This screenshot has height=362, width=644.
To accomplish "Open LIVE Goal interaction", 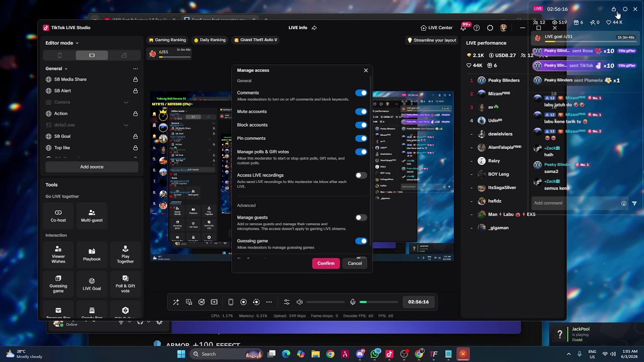I will point(92,284).
